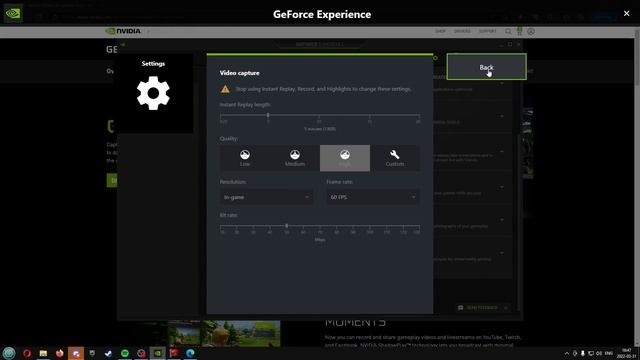The image size is (640, 360).
Task: Click the microphone icon in system tray
Action: 582,353
